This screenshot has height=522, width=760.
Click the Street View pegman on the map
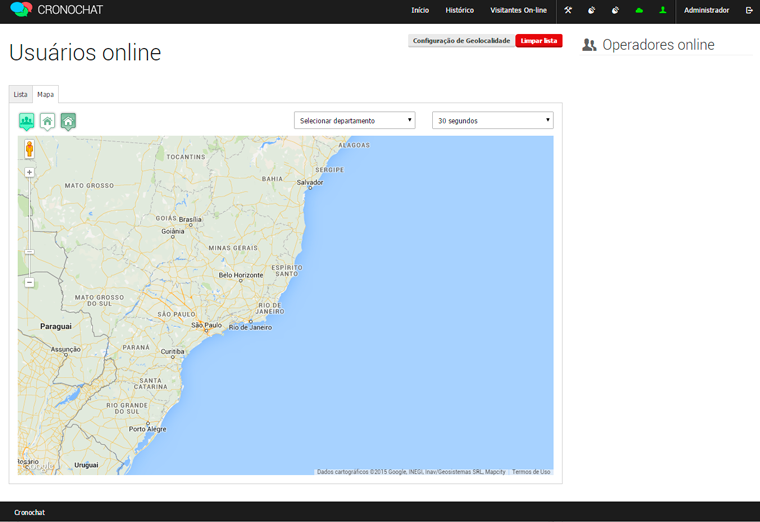(30, 149)
